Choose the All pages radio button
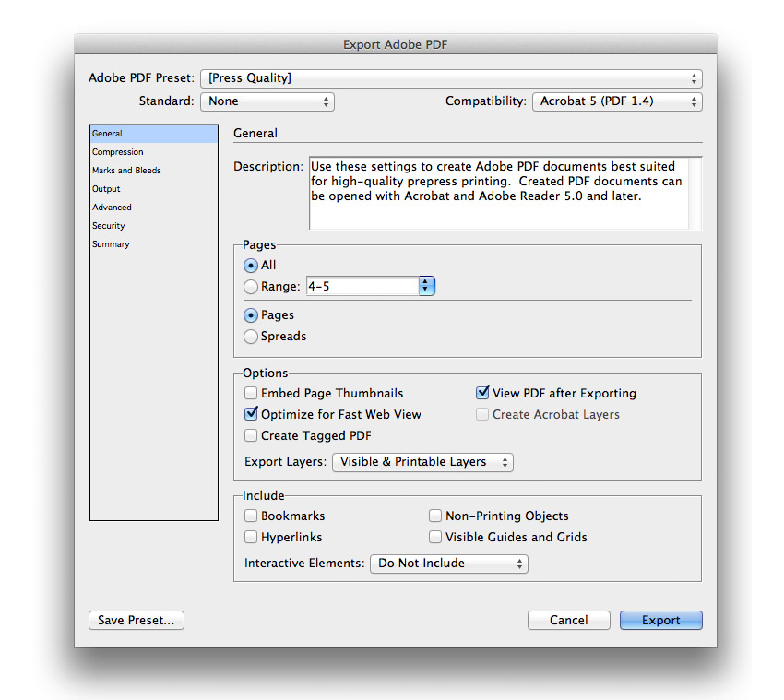The image size is (784, 700). coord(251,266)
